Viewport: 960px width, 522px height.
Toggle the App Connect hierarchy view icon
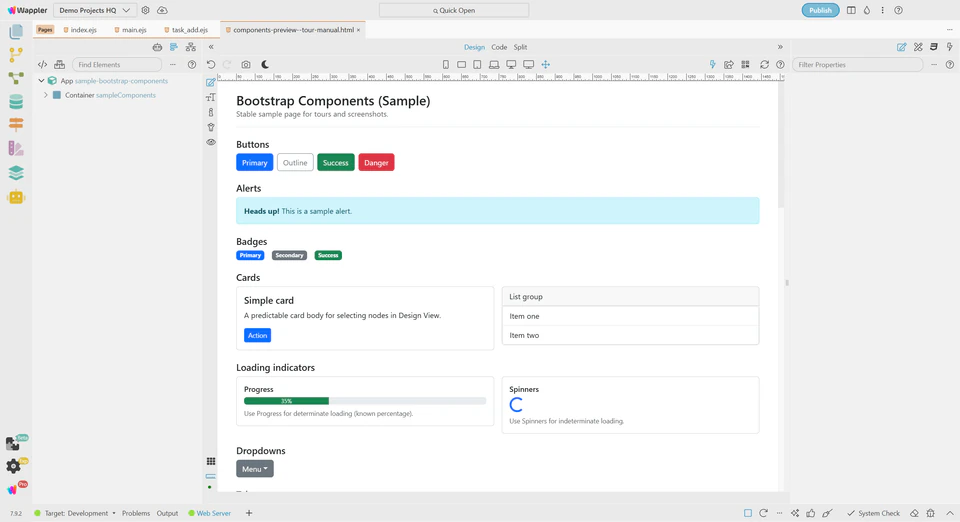tap(191, 47)
